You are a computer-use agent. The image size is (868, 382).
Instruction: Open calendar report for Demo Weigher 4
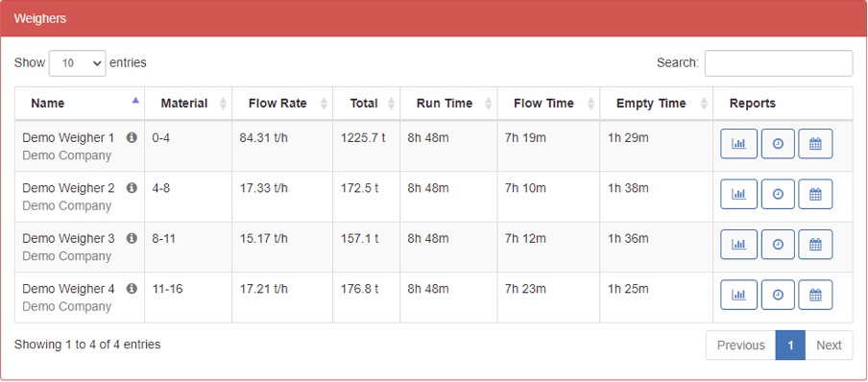pyautogui.click(x=815, y=295)
